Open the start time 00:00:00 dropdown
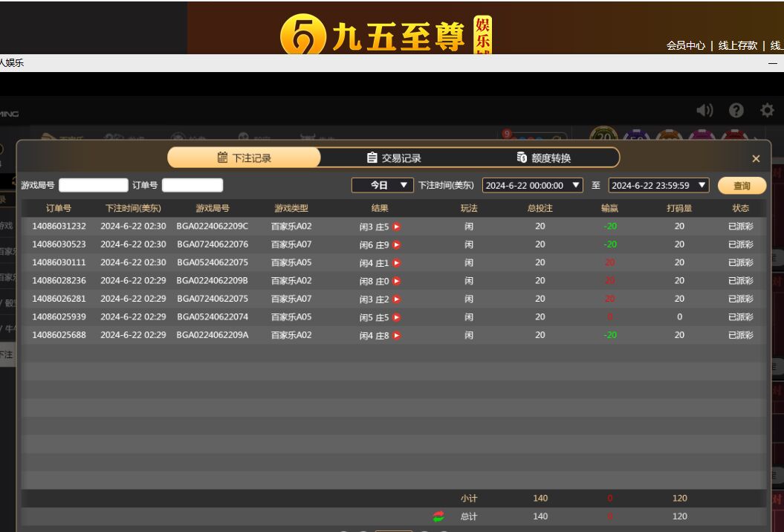 (x=533, y=185)
